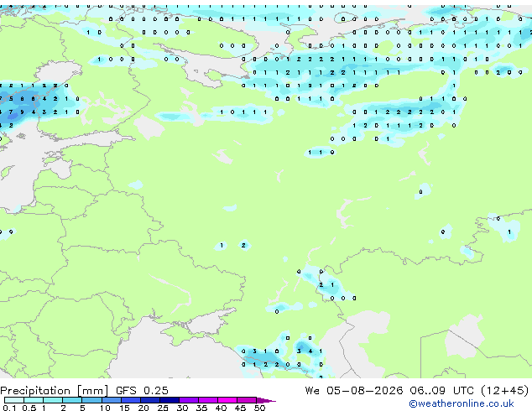This screenshot has height=411, width=532.
Task: Click the legend label '0.5'
Action: pos(29,408)
